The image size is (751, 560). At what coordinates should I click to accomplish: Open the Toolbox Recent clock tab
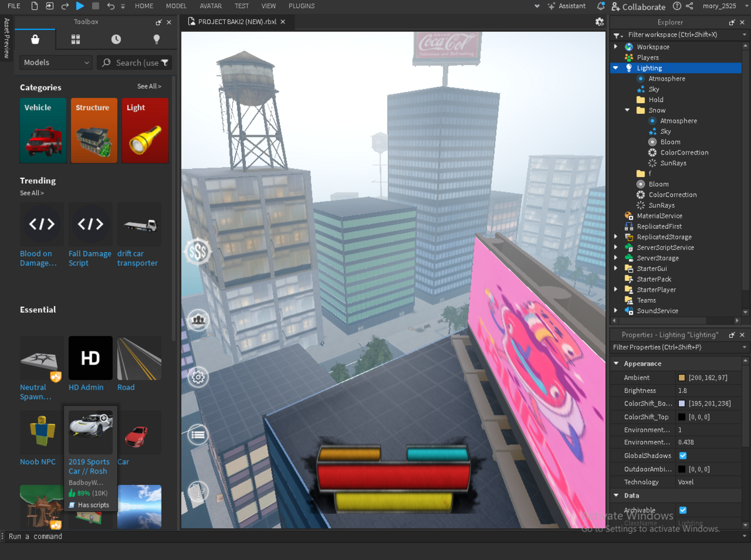[116, 39]
